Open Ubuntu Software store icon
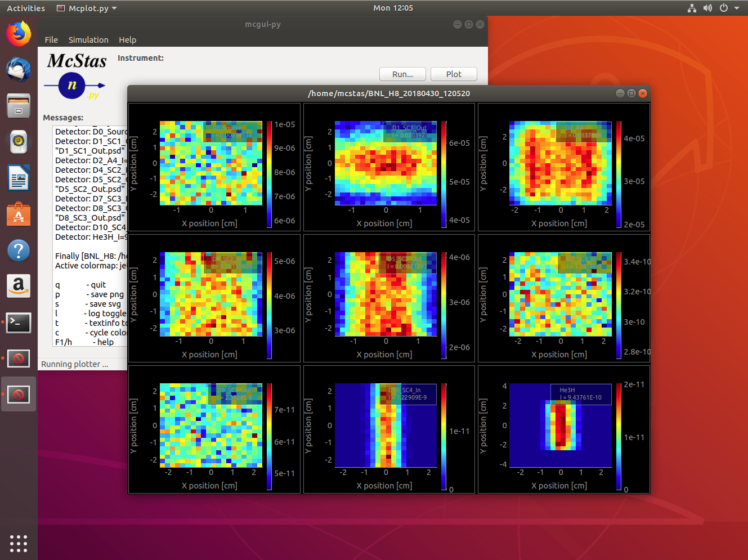Viewport: 748px width, 560px height. pos(19,214)
